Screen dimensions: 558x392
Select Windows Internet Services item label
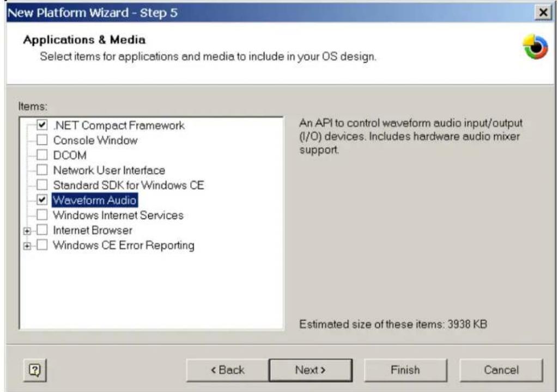click(x=118, y=215)
